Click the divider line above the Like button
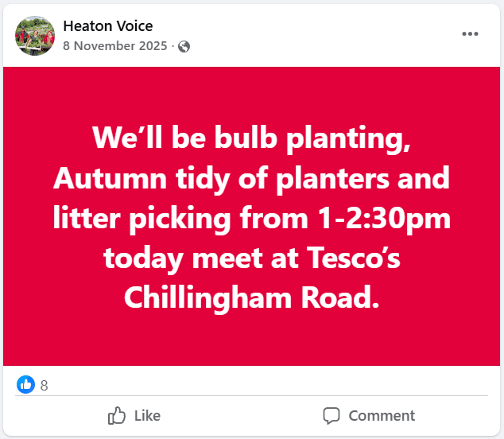Viewport: 504px width, 439px height. [x=252, y=395]
